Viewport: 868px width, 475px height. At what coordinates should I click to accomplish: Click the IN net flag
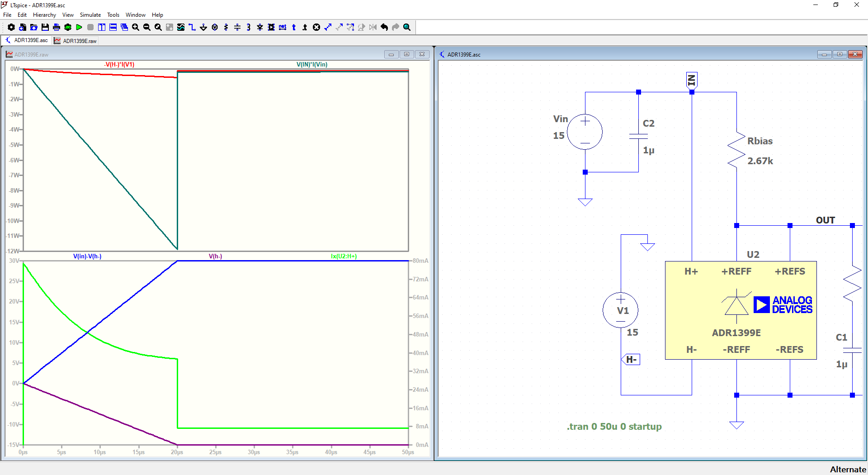pyautogui.click(x=692, y=81)
